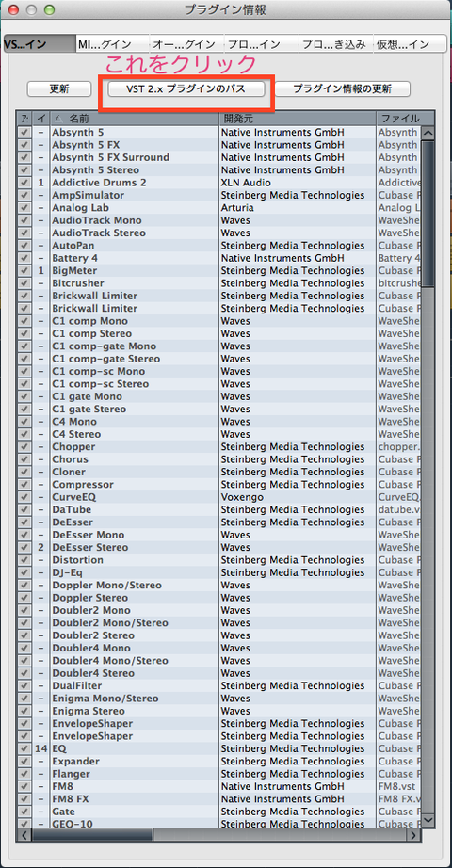
Task: Sort by the 開発元 column header
Action: pos(298,119)
